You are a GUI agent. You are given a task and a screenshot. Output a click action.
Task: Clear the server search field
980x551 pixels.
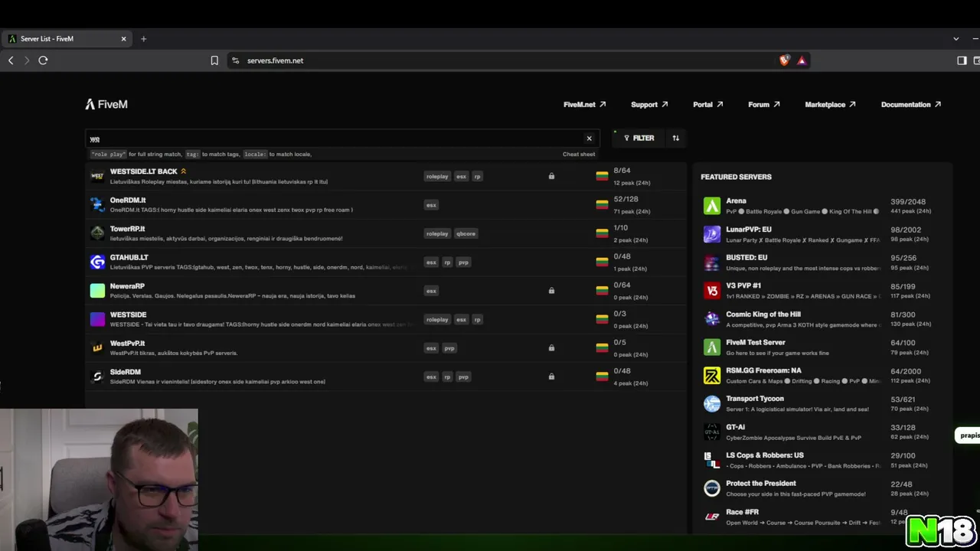click(589, 139)
